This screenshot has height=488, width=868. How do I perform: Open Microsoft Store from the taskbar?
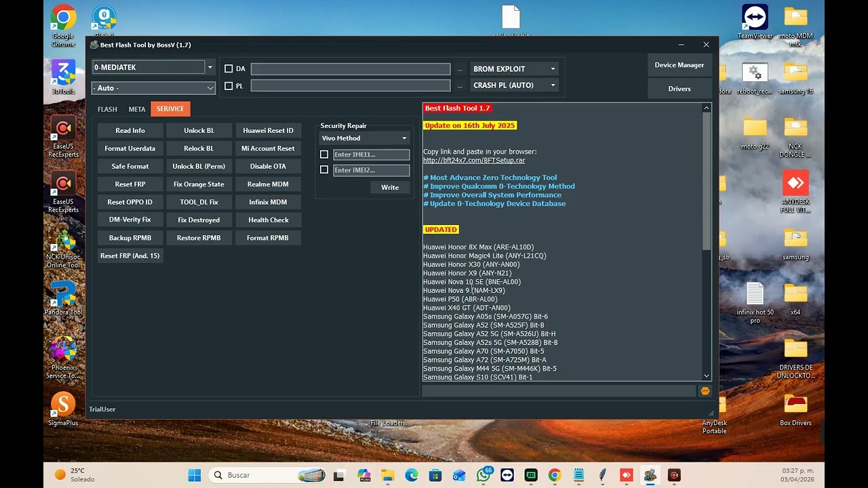[x=435, y=475]
